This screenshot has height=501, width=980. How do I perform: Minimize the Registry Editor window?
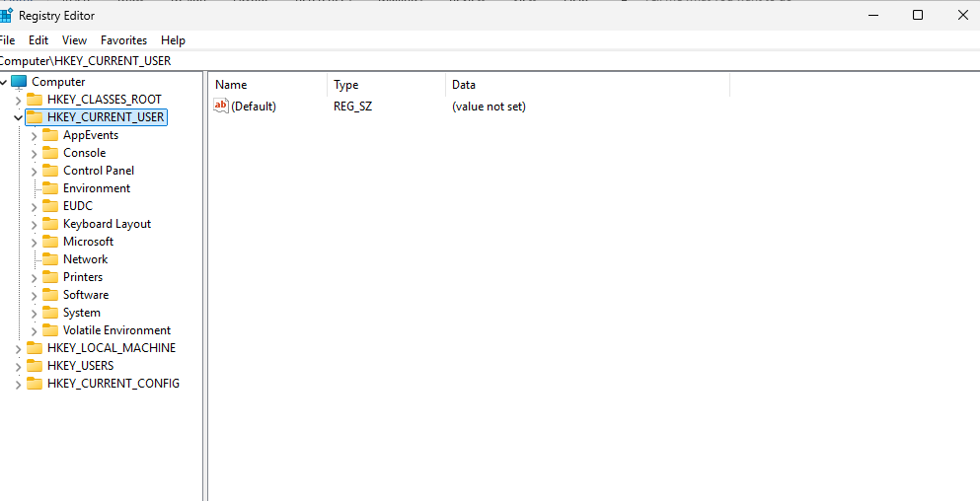[872, 16]
